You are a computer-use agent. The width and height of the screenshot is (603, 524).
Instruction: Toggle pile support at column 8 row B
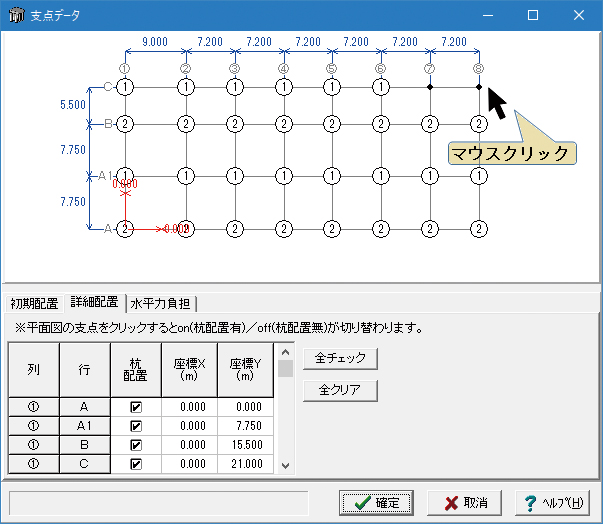pyautogui.click(x=479, y=124)
